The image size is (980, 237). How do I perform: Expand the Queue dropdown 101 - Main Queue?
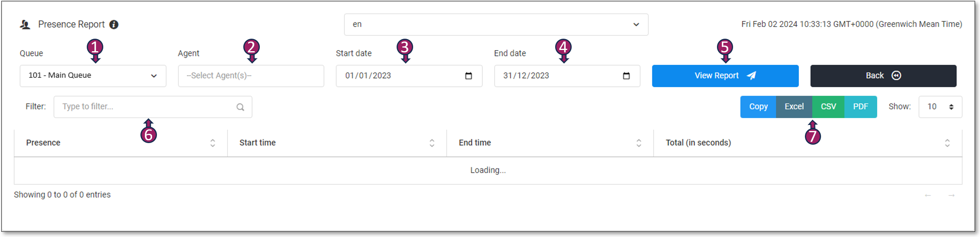click(x=93, y=76)
